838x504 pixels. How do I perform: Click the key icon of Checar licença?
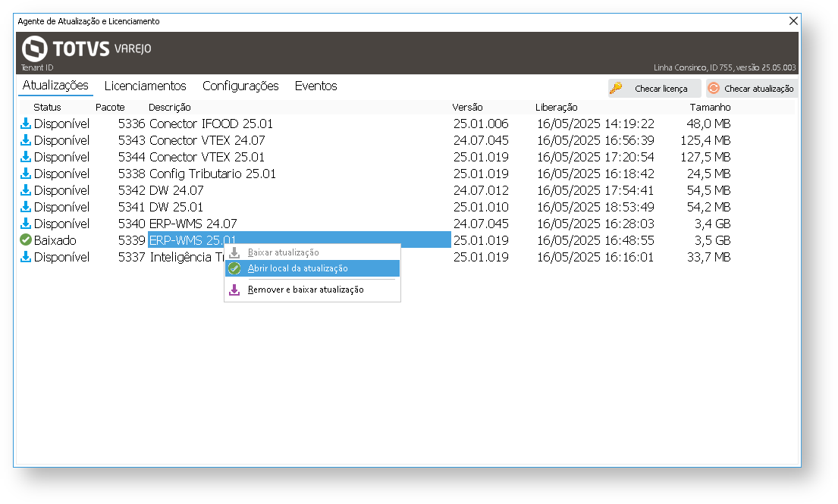point(617,88)
